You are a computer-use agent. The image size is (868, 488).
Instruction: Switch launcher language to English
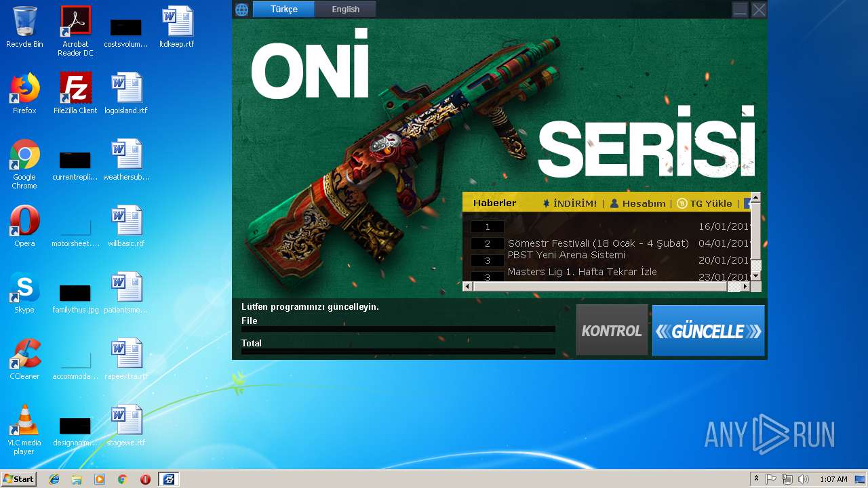[346, 9]
